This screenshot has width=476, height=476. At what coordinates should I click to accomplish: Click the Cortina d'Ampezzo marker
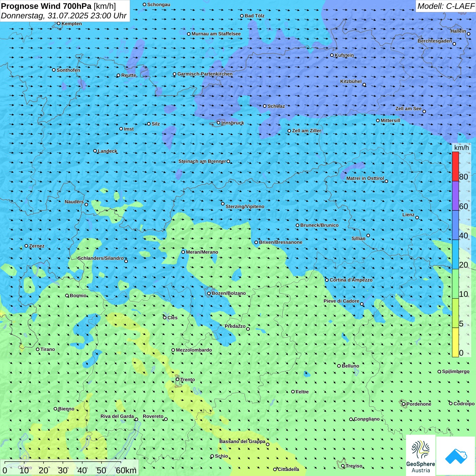coord(327,280)
